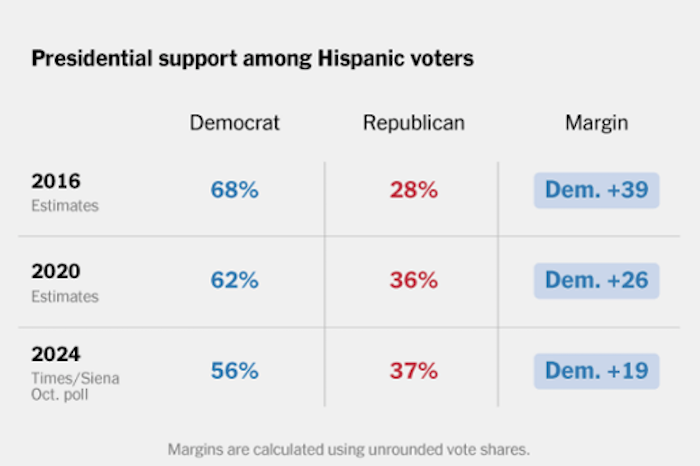Select the 28% Republican value
700x466 pixels.
(413, 190)
